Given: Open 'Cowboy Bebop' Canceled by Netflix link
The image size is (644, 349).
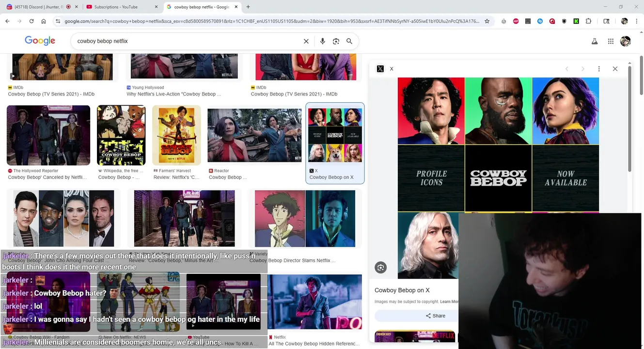Looking at the screenshot, I should [x=47, y=177].
